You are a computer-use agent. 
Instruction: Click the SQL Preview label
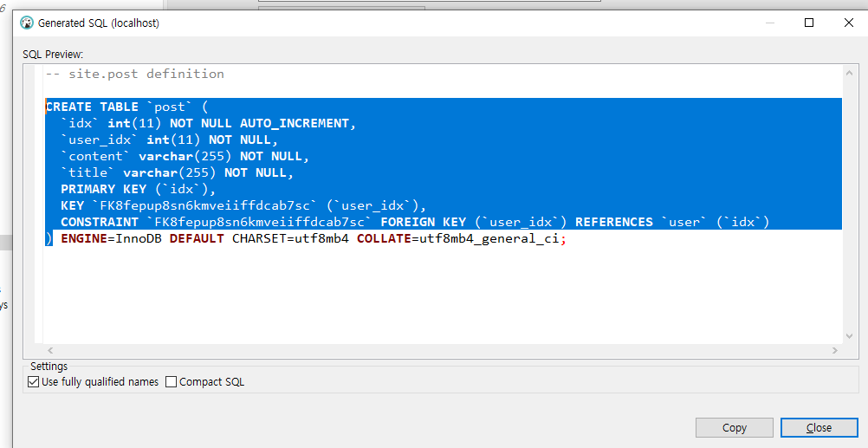[x=53, y=55]
